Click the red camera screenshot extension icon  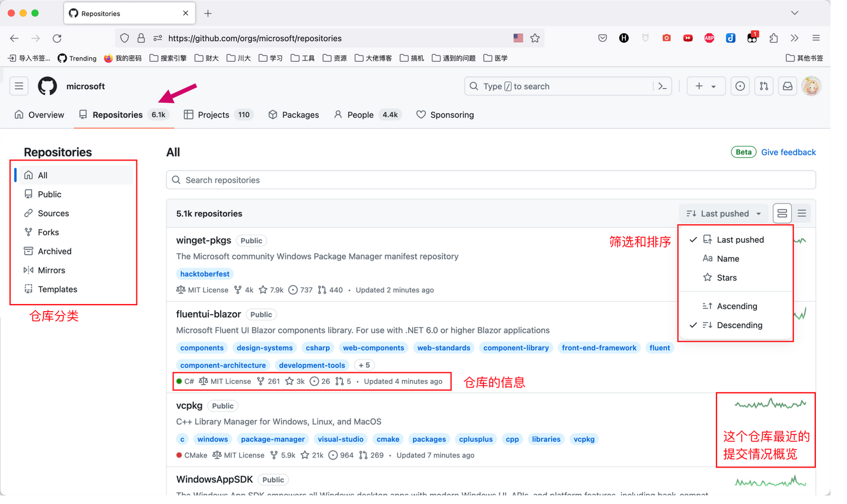(x=666, y=38)
